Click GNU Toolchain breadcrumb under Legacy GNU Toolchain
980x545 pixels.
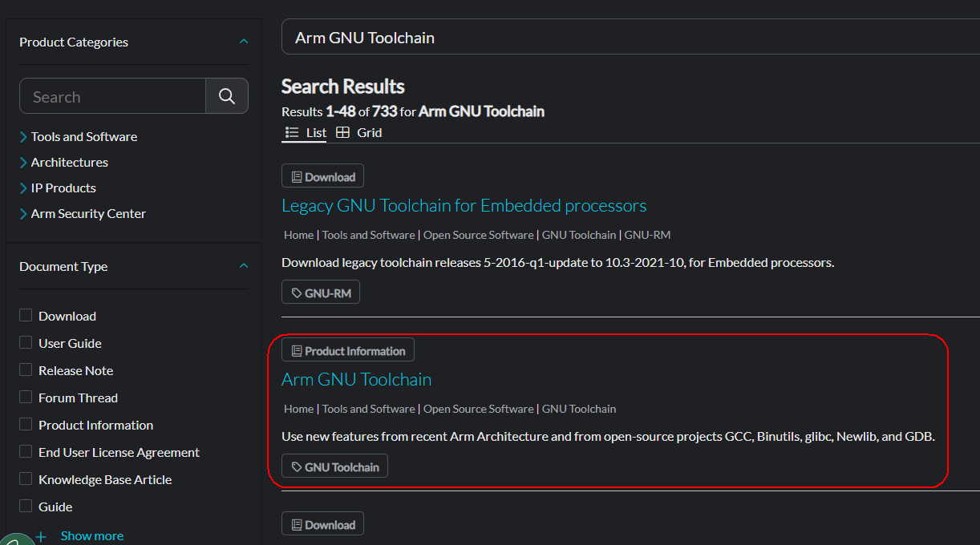pyautogui.click(x=579, y=235)
